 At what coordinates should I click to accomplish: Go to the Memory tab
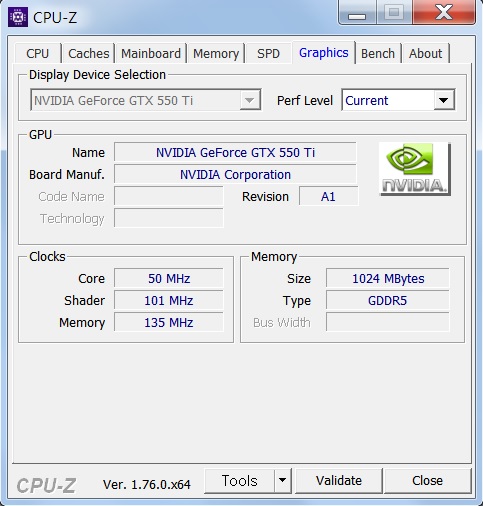tap(216, 53)
